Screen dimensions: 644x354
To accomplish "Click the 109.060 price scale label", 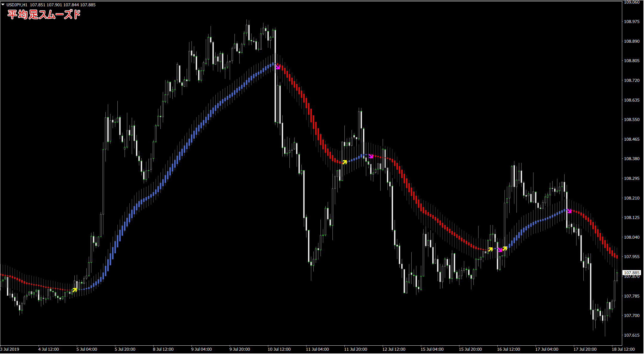I will (631, 2).
